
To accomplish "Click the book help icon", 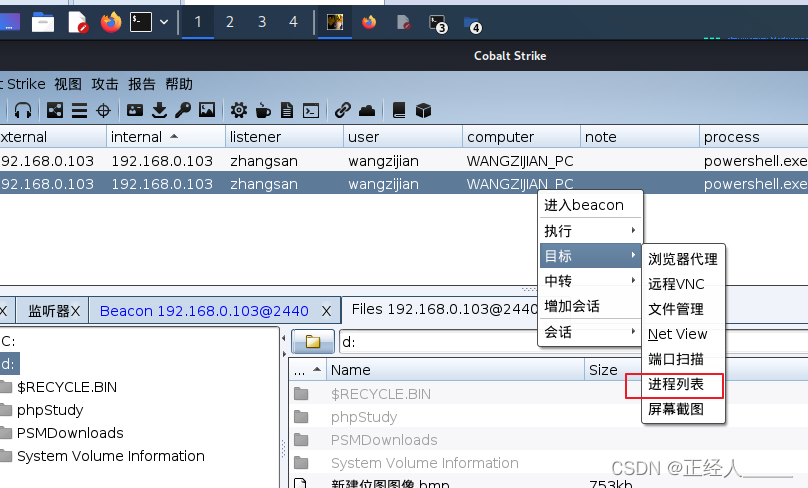I will click(399, 110).
